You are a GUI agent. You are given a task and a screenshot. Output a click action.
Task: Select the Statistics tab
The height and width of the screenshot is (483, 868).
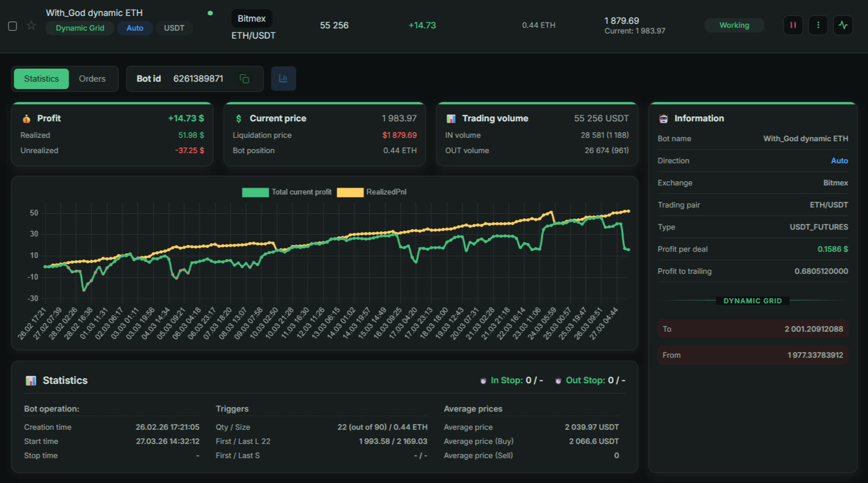[41, 79]
